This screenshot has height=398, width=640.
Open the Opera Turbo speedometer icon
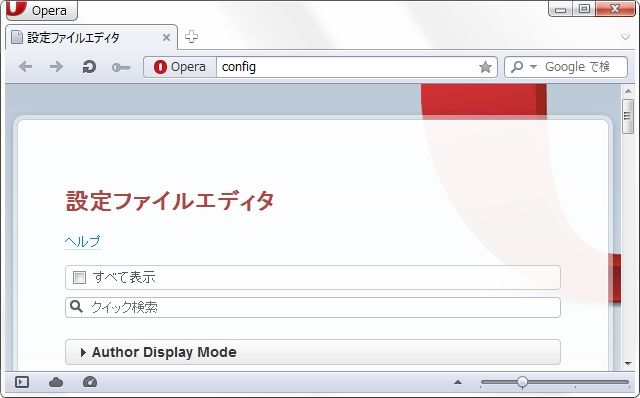pyautogui.click(x=90, y=382)
